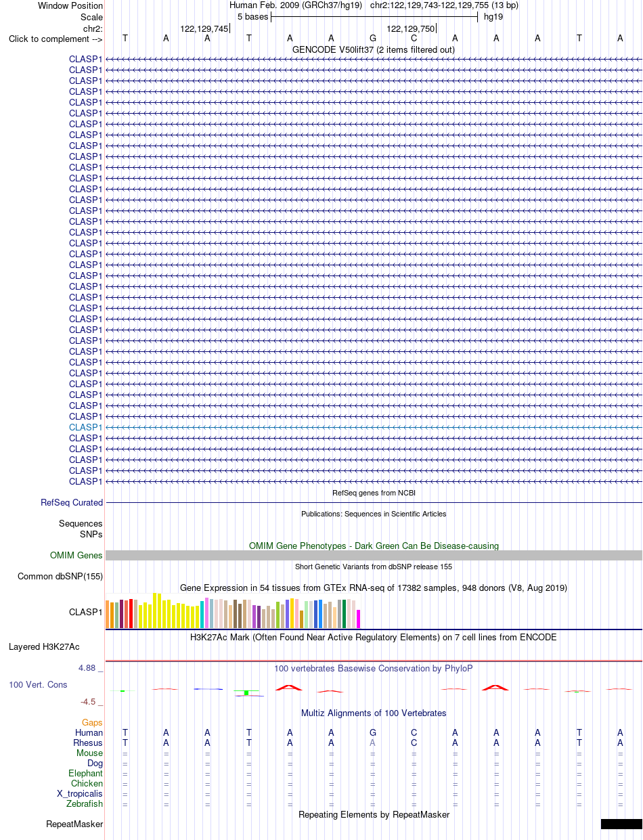Open Publications: Sequences in Scientific Articles title

pyautogui.click(x=374, y=514)
